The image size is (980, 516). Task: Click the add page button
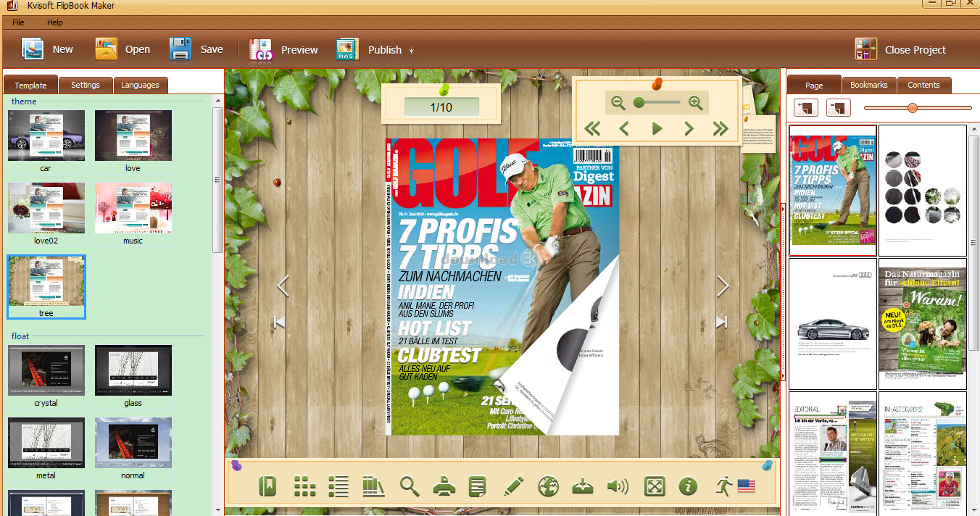(x=806, y=108)
